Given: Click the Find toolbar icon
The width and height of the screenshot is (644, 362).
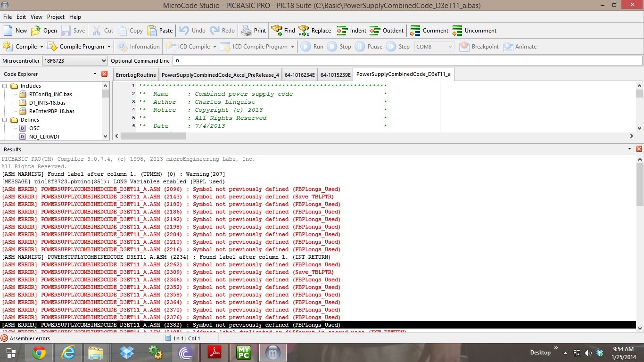Looking at the screenshot, I should [x=277, y=31].
